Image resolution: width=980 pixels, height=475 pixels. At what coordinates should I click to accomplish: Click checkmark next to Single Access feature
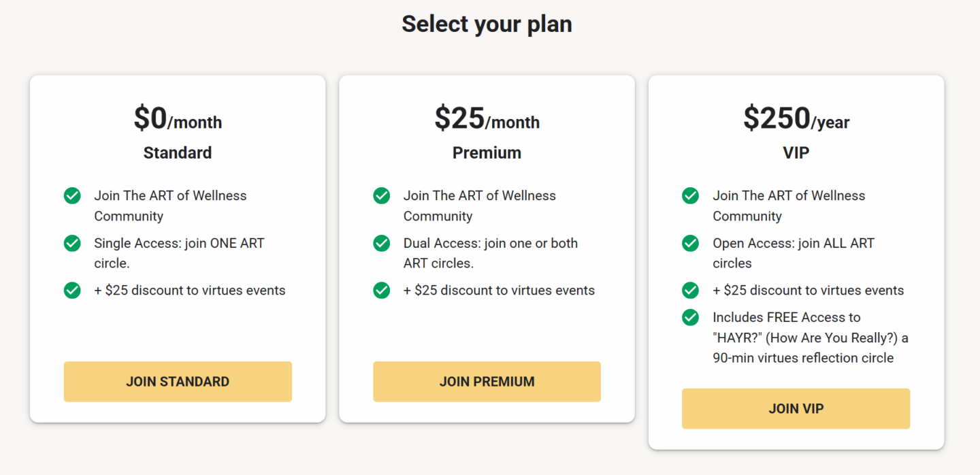point(72,244)
